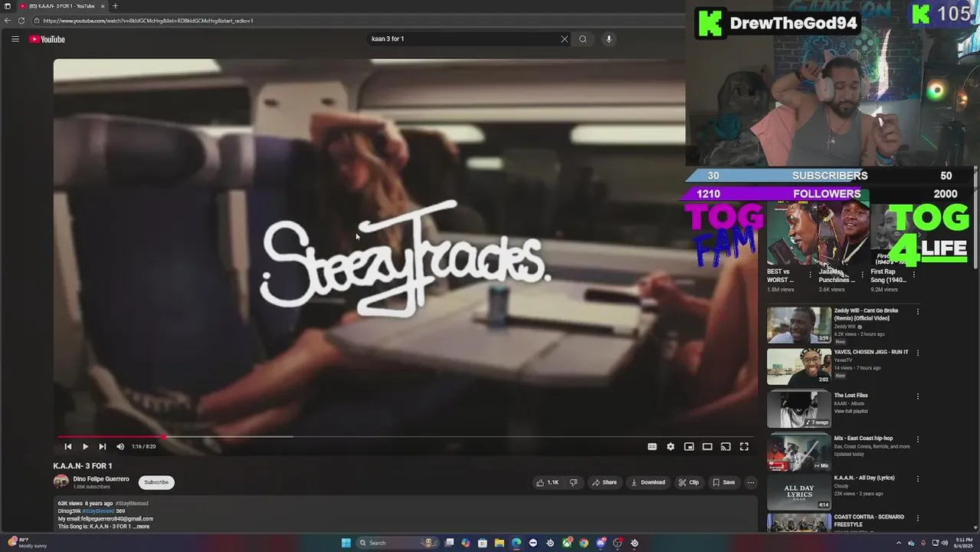Open options for Zeddy Will video
Image resolution: width=980 pixels, height=552 pixels.
click(x=917, y=312)
